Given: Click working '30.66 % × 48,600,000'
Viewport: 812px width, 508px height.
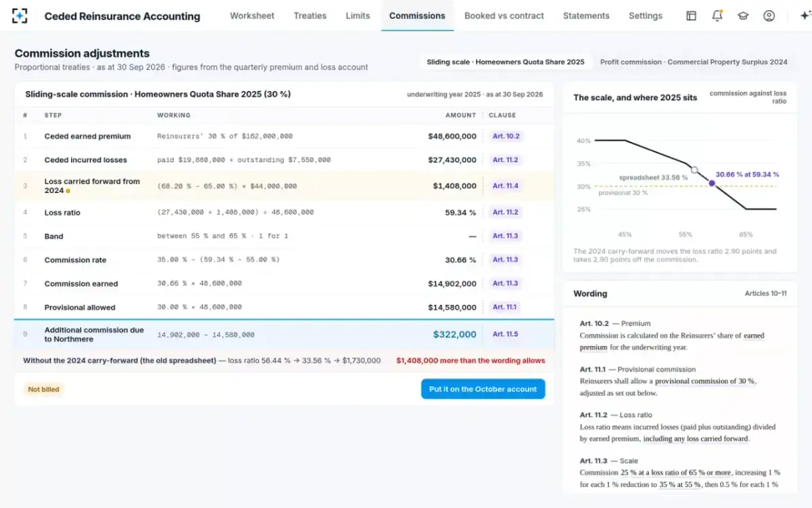Looking at the screenshot, I should pyautogui.click(x=200, y=284).
